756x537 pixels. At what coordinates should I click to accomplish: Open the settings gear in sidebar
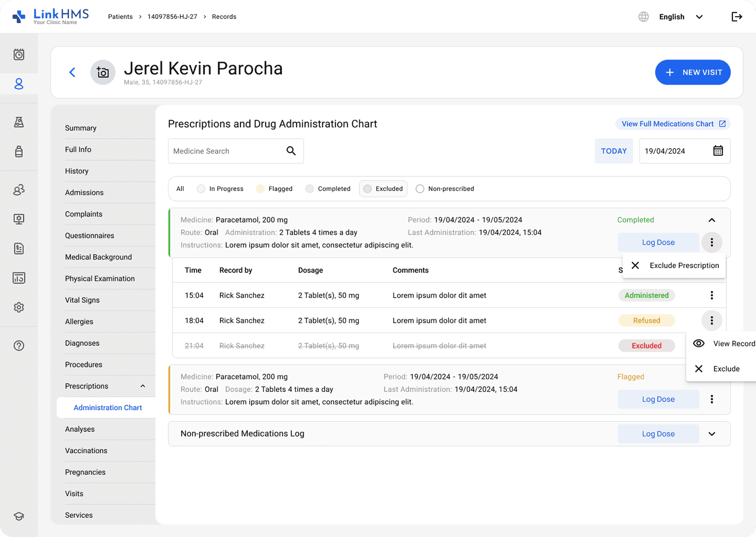click(x=19, y=307)
